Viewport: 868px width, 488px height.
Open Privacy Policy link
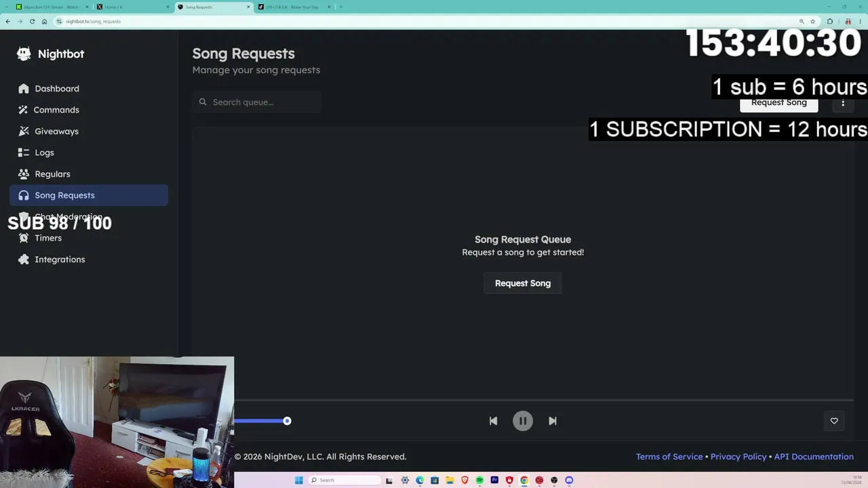coord(738,457)
